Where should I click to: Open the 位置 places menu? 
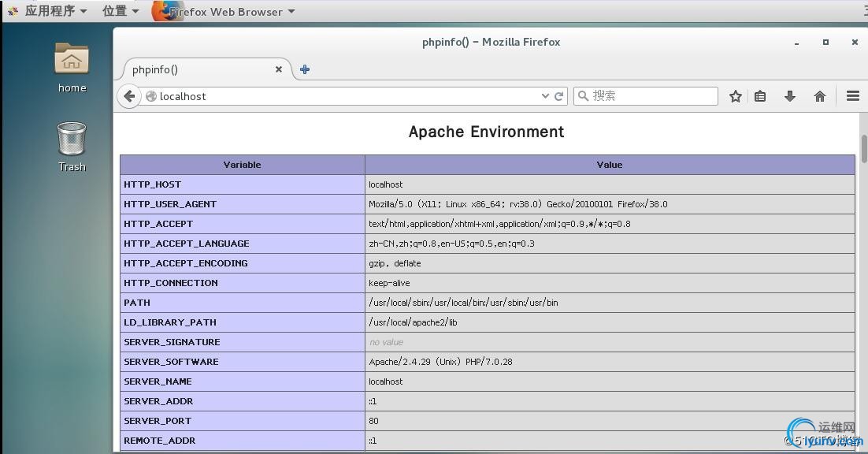(121, 11)
